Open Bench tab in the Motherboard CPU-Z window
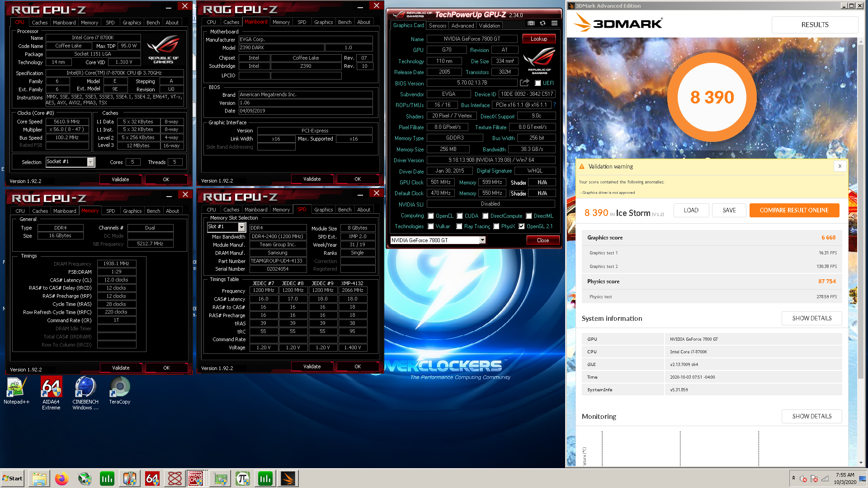This screenshot has width=868, height=488. tap(345, 22)
